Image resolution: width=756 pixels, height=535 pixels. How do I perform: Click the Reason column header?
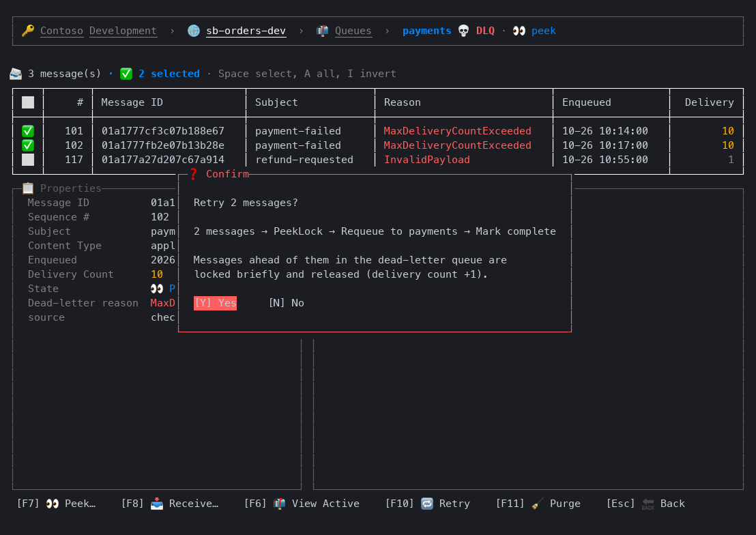402,102
